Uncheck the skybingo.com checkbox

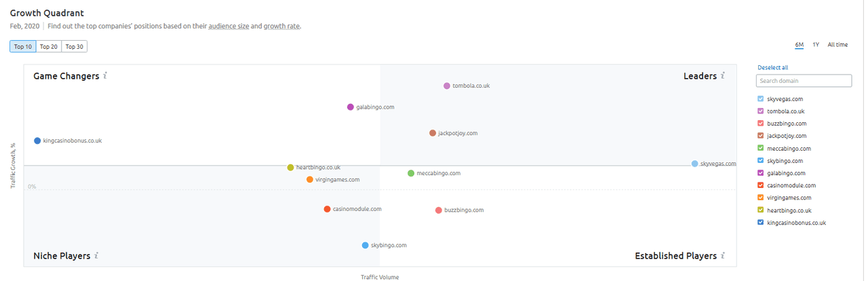click(x=760, y=161)
